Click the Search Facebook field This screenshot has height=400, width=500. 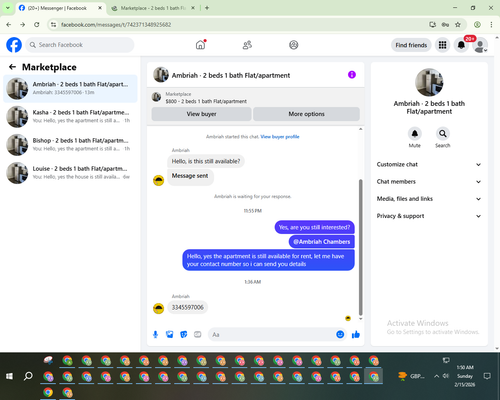point(80,45)
